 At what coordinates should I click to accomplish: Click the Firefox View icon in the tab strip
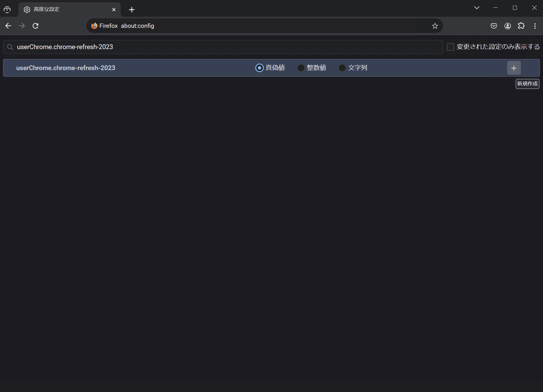tap(7, 10)
